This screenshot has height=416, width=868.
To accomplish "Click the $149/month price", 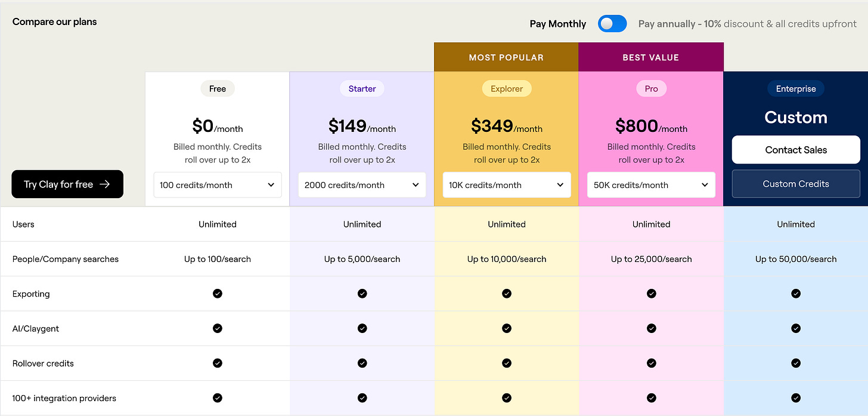I will tap(362, 127).
